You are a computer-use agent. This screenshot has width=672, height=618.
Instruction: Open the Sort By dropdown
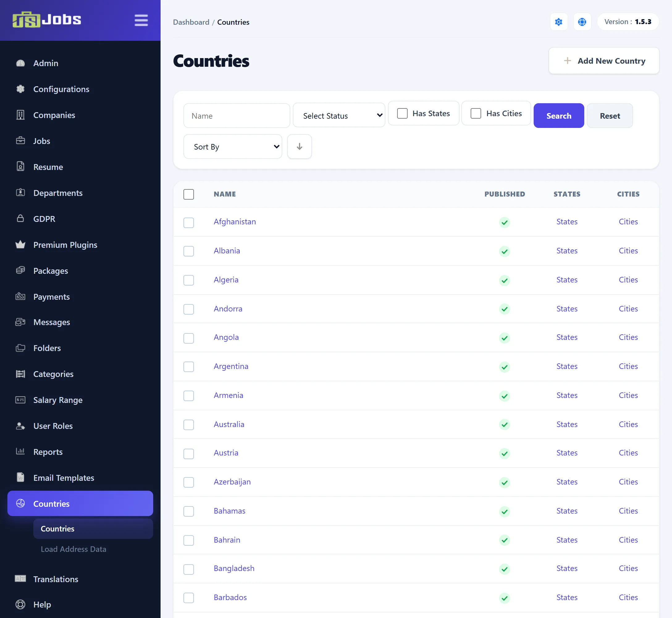pyautogui.click(x=233, y=146)
